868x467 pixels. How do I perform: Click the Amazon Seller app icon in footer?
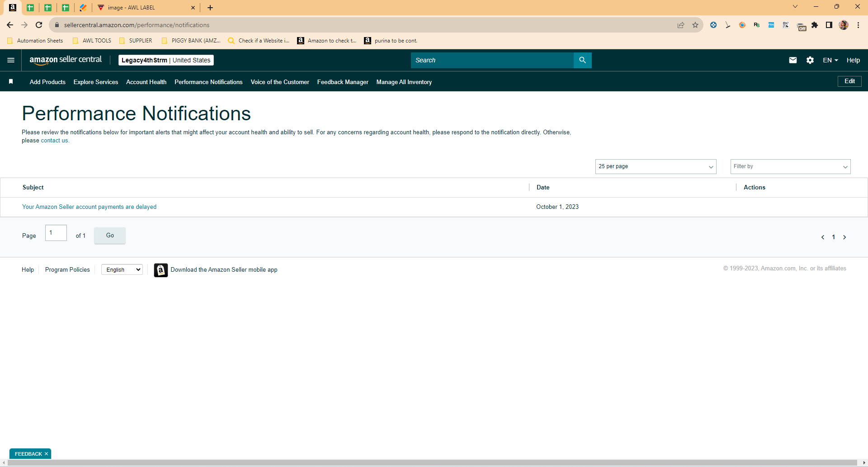pos(160,270)
